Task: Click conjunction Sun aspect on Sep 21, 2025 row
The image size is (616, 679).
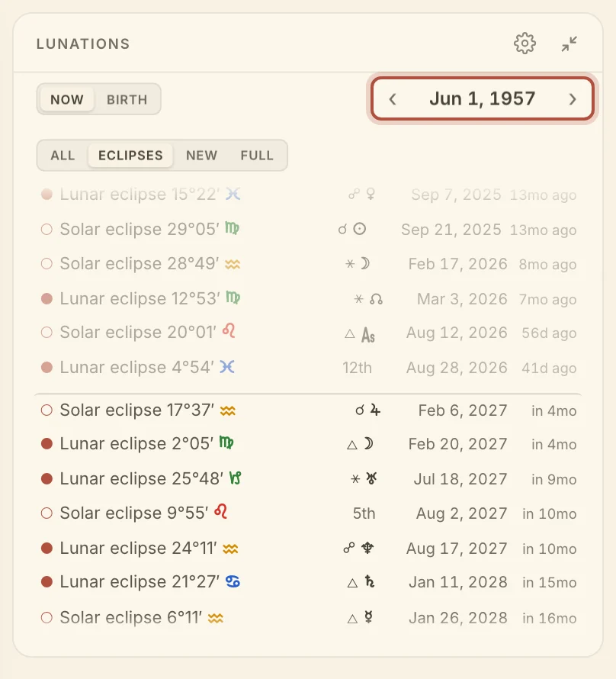Action: coord(352,229)
